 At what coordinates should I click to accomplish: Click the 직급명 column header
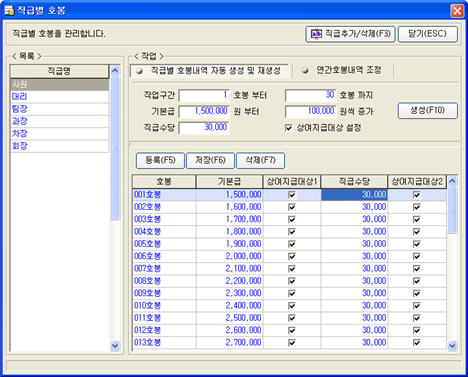60,71
